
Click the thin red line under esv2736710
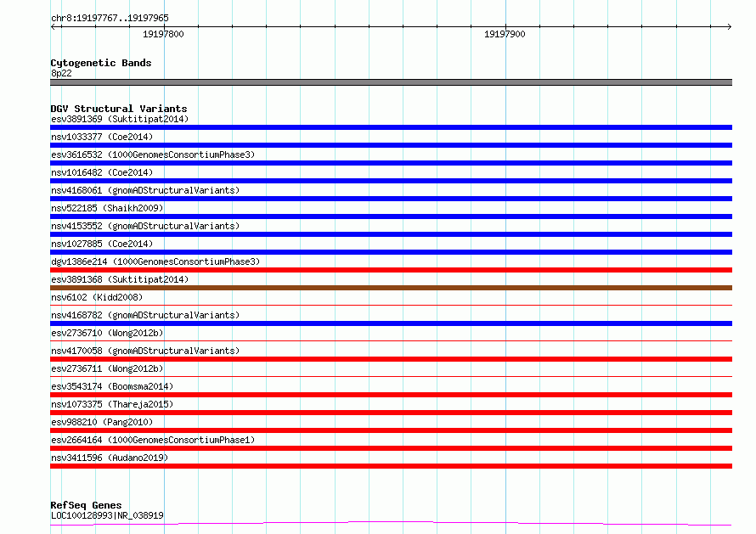pos(391,340)
